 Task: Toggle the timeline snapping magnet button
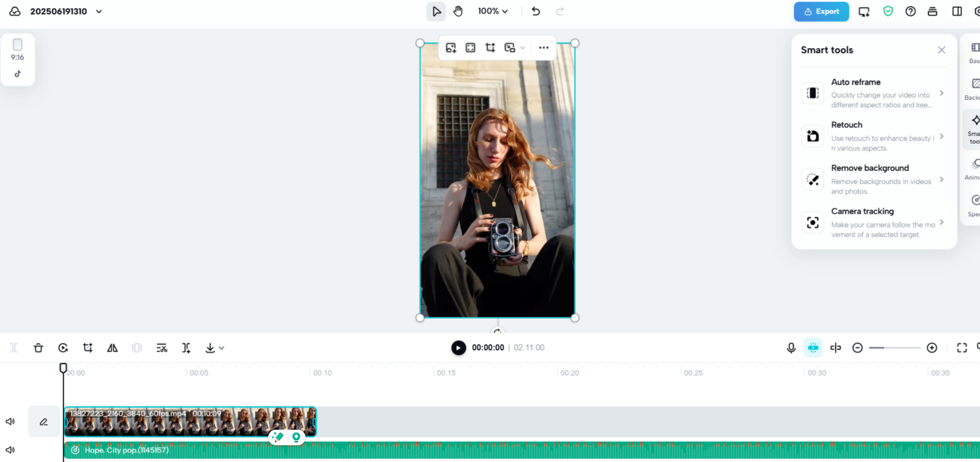(x=813, y=348)
